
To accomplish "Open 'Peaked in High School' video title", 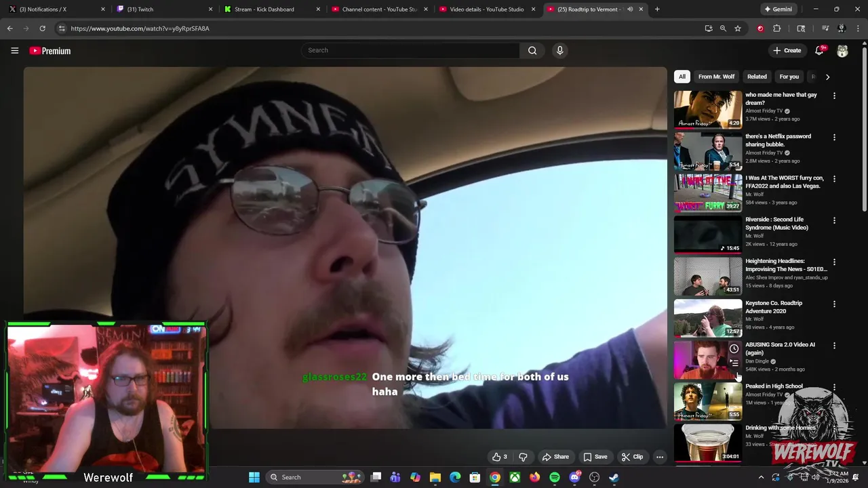I will pos(774,386).
